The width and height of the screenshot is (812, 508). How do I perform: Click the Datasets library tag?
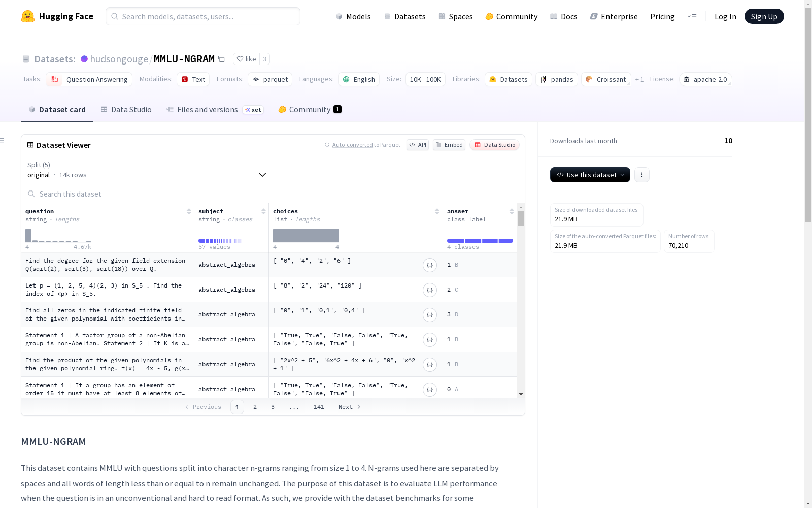(x=509, y=79)
